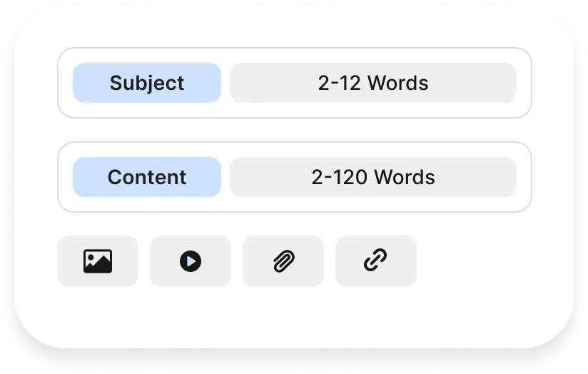Focus the Subject word-count box
Image resolution: width=588 pixels, height=374 pixels.
373,83
